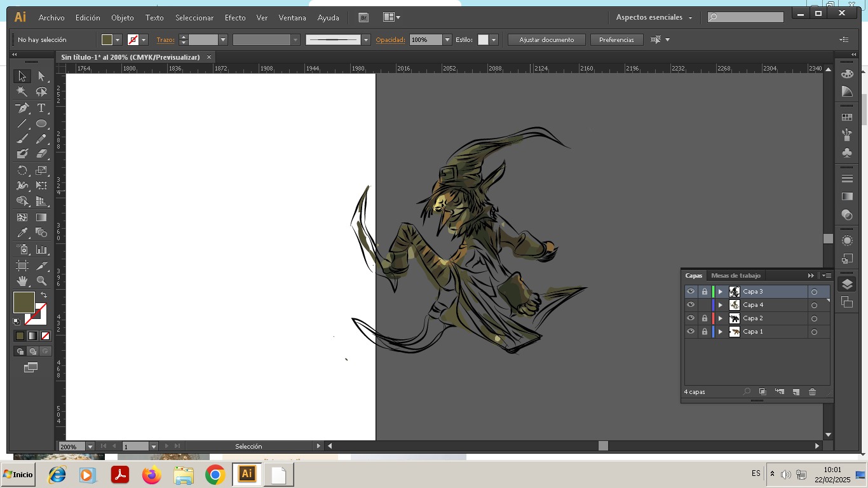Image resolution: width=868 pixels, height=488 pixels.
Task: Select the Hand tool
Action: click(22, 281)
